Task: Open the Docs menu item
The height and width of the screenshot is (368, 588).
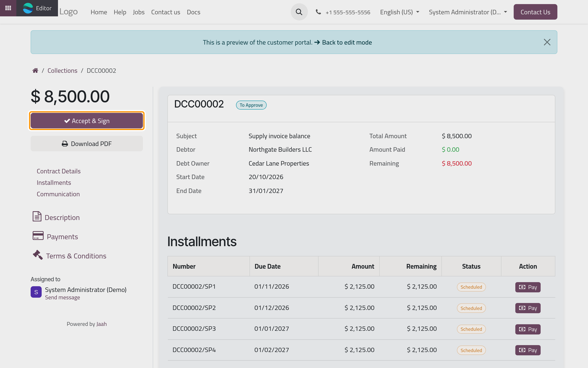Action: coord(194,12)
